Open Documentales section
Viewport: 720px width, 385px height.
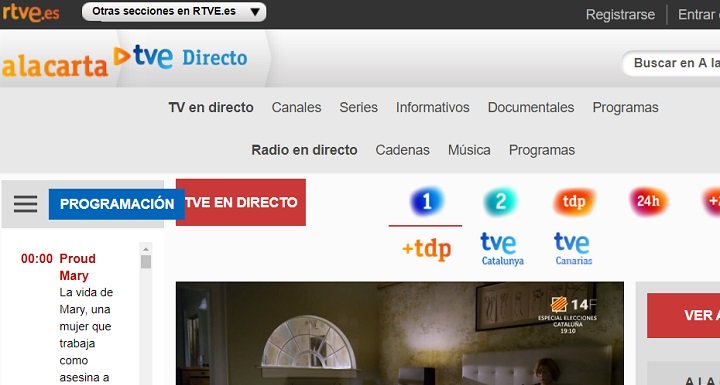(x=531, y=107)
